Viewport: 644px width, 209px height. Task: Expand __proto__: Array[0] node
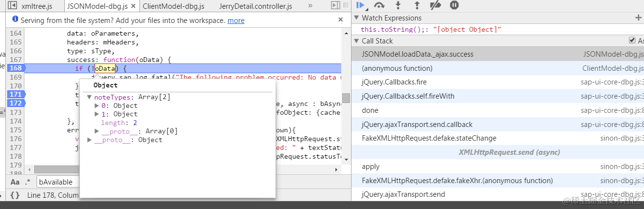(x=97, y=131)
